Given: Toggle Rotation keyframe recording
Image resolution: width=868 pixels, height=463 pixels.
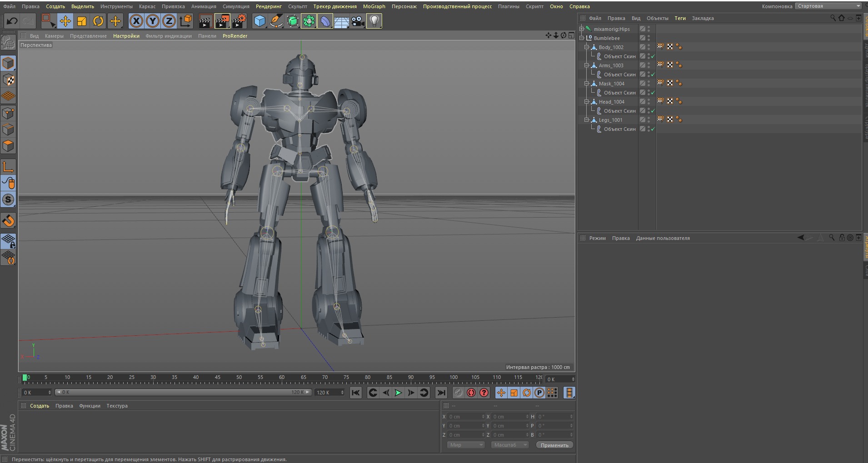Looking at the screenshot, I should coord(527,393).
